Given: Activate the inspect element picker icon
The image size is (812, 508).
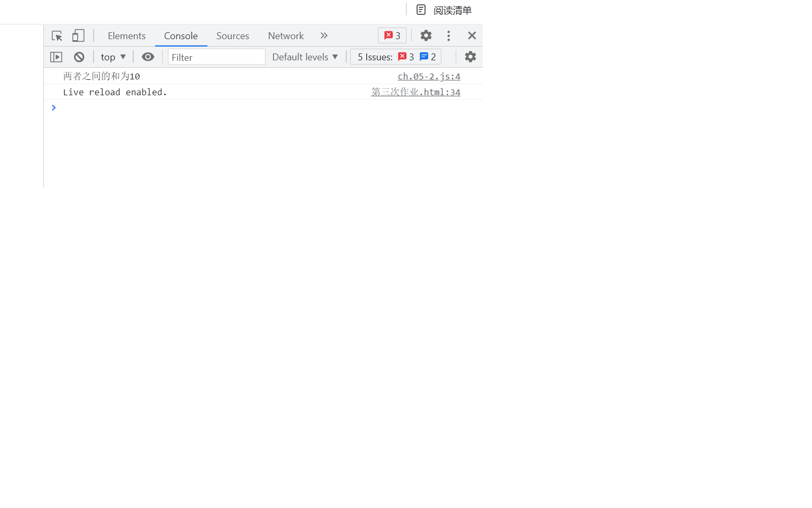Looking at the screenshot, I should click(57, 36).
